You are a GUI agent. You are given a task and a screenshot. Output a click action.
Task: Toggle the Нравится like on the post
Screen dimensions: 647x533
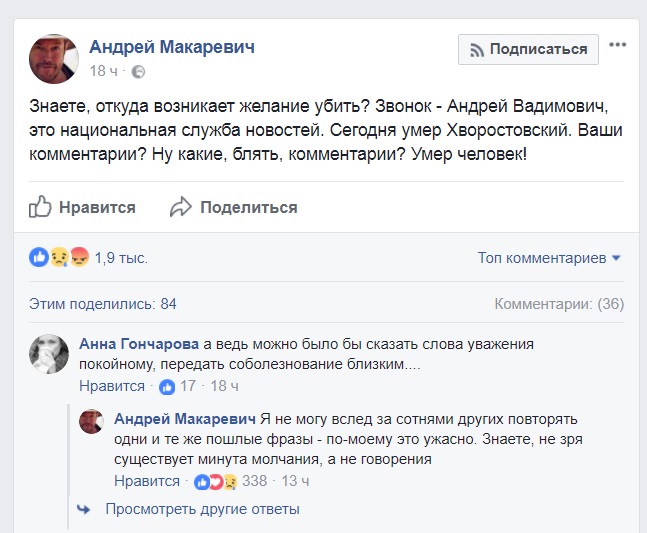[96, 207]
